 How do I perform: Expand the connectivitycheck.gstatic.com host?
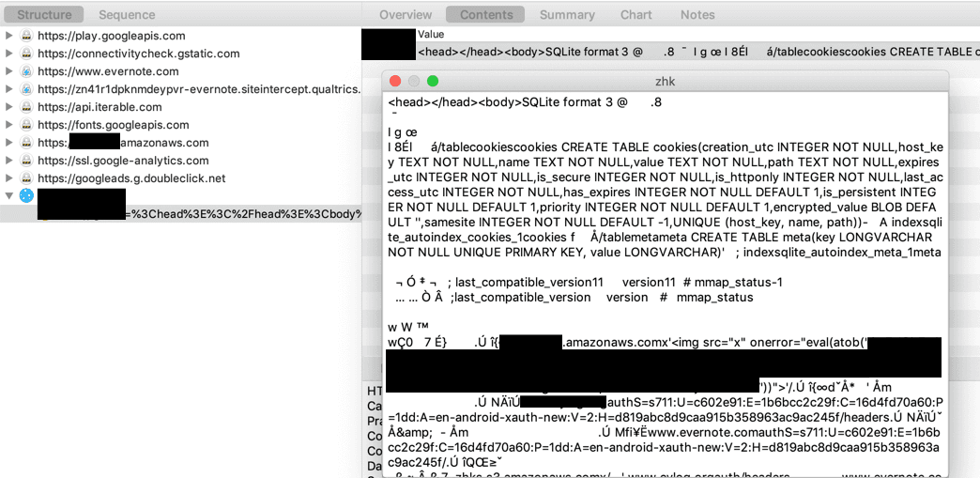coord(8,54)
